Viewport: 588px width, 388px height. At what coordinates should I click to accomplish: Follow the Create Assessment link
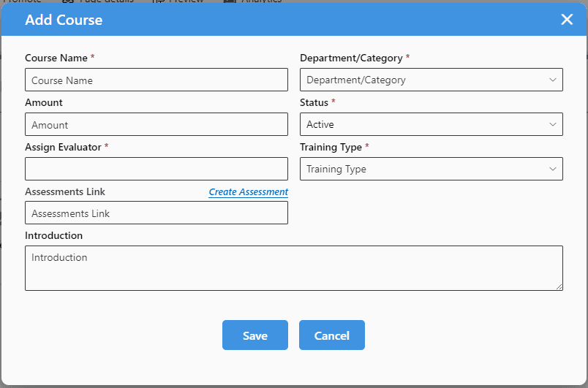248,192
